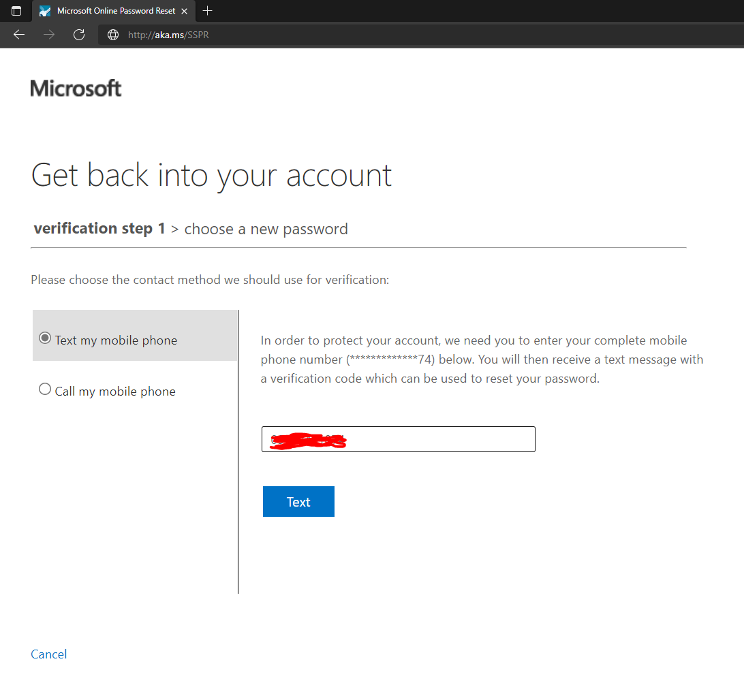Open a new browser tab
Screen dimensions: 744x700
[207, 11]
